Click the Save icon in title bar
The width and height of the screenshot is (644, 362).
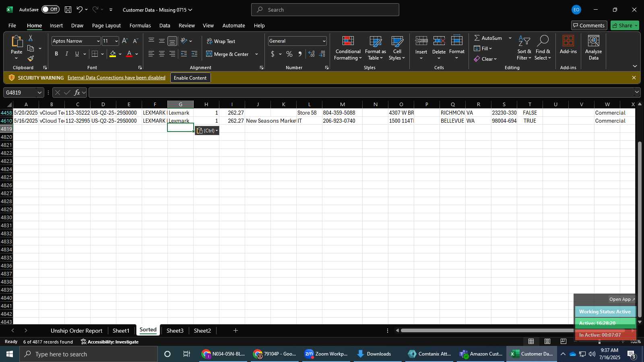click(x=68, y=10)
